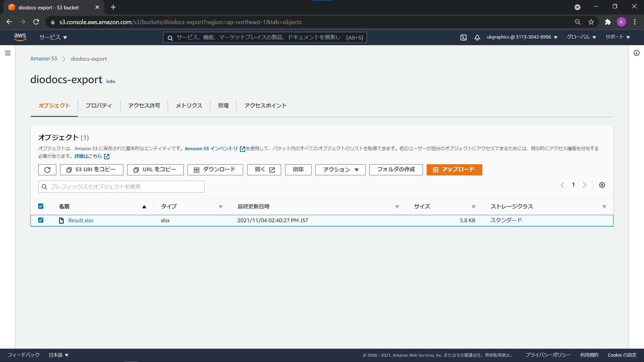
Task: Open Chrome three-dot menu
Action: [635, 22]
